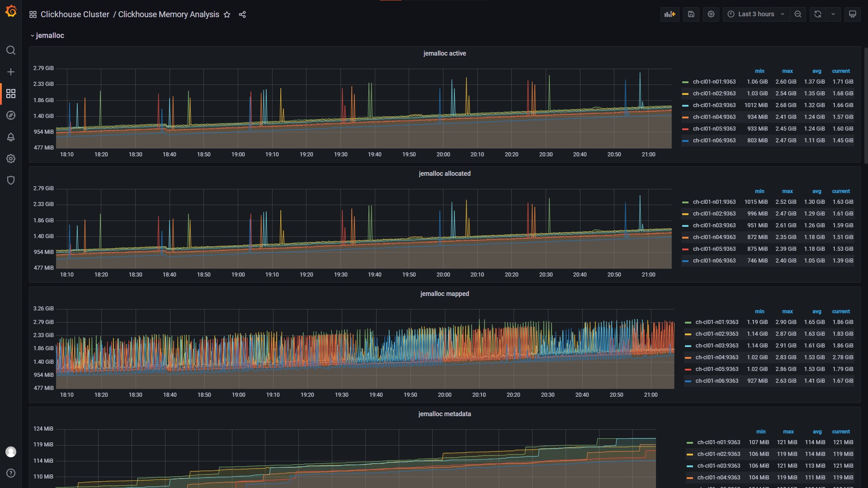
Task: Save dashboard using the disk icon
Action: point(691,14)
